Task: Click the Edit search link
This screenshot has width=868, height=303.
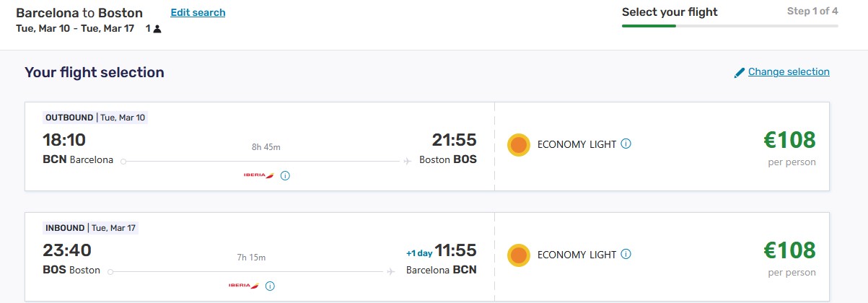Action: click(198, 12)
